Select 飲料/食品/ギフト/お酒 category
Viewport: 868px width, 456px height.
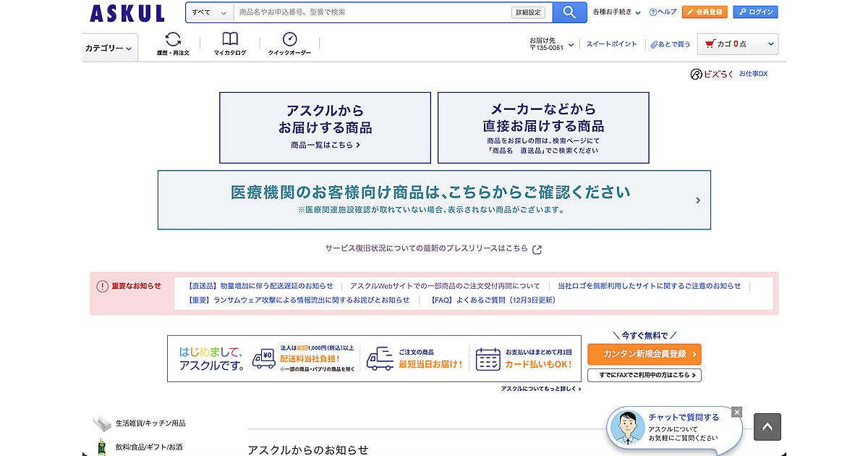pyautogui.click(x=149, y=447)
